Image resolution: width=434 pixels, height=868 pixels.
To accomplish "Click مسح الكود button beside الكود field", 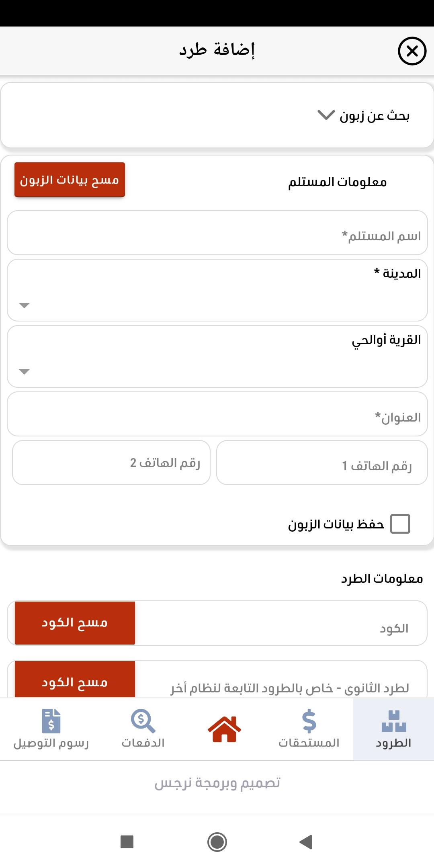I will pos(75,623).
